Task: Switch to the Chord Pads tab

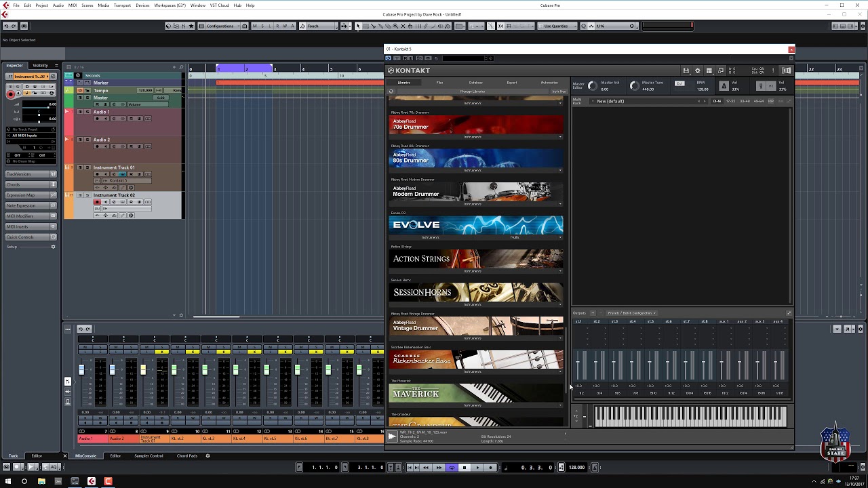Action: [x=187, y=455]
